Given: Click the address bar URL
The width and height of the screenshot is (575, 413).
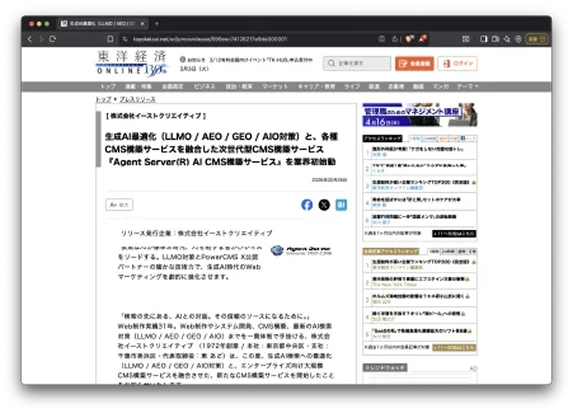Looking at the screenshot, I should click(210, 39).
